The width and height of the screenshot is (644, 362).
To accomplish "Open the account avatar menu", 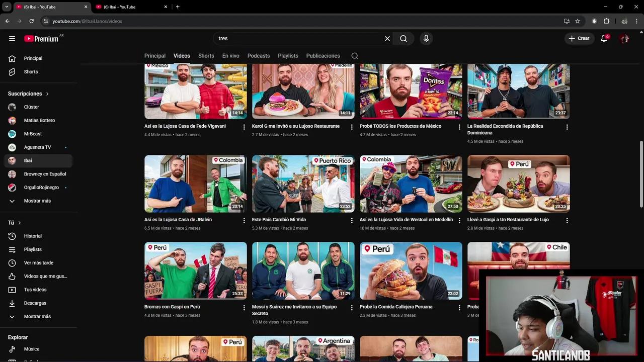I will (624, 38).
